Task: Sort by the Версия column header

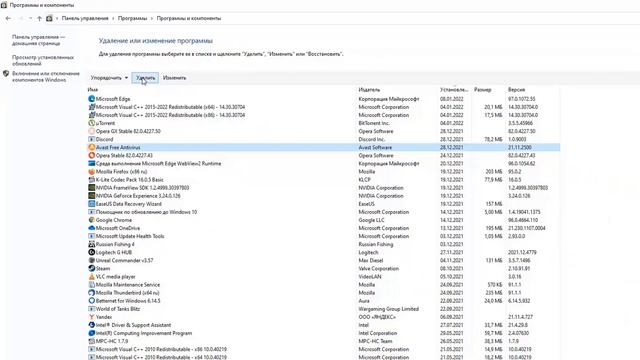Action: (x=516, y=89)
